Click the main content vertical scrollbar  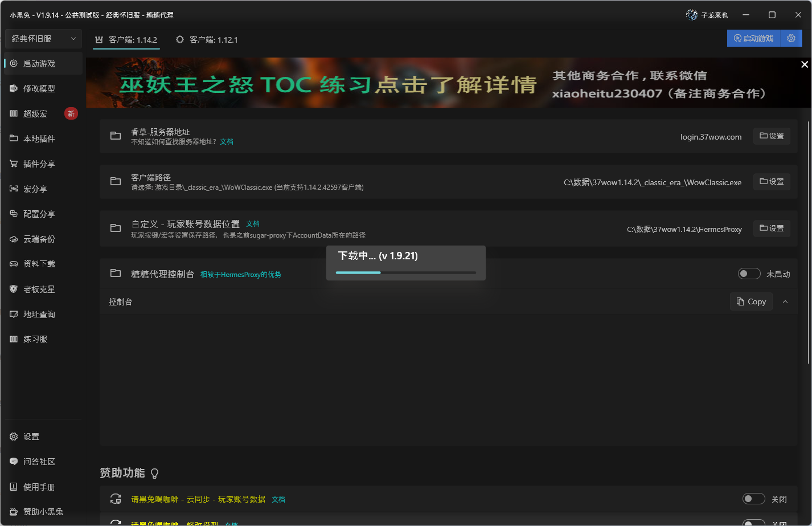pyautogui.click(x=809, y=242)
